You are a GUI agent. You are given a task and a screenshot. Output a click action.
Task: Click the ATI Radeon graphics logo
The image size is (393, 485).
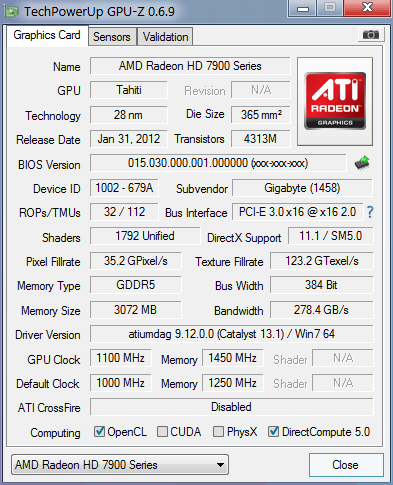pos(335,101)
